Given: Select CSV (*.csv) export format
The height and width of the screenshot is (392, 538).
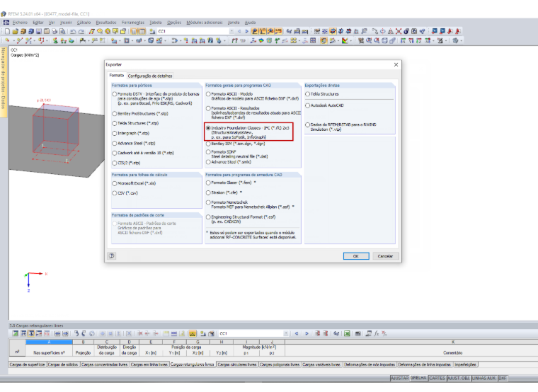Looking at the screenshot, I should [115, 193].
